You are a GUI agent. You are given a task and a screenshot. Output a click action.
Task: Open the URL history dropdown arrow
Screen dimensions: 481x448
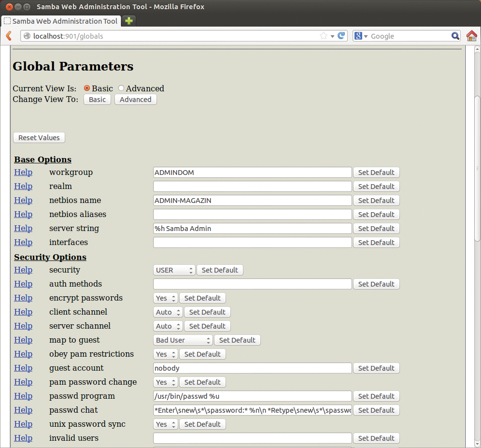tap(332, 36)
